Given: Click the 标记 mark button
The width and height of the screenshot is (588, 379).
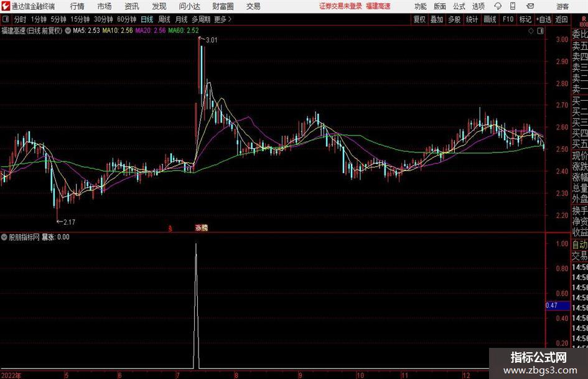Looking at the screenshot, I should pos(525,19).
